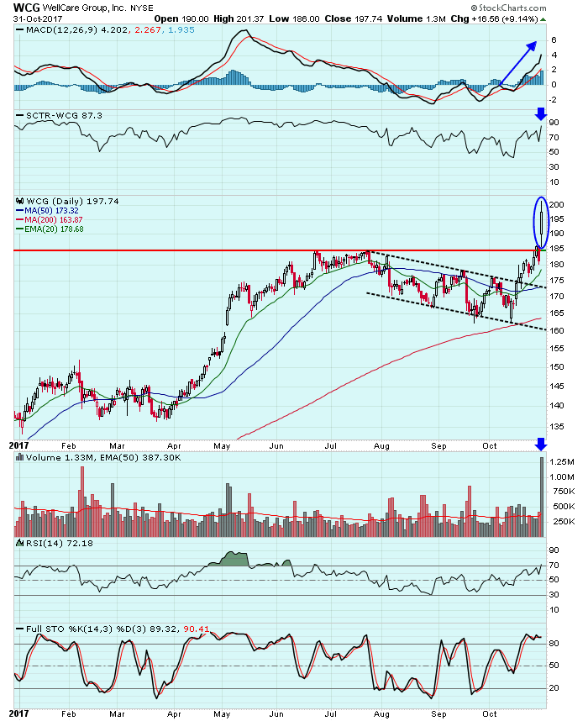Image resolution: width=588 pixels, height=721 pixels.
Task: Click the Chg +16.56 (+9.14%) value
Action: coord(494,18)
